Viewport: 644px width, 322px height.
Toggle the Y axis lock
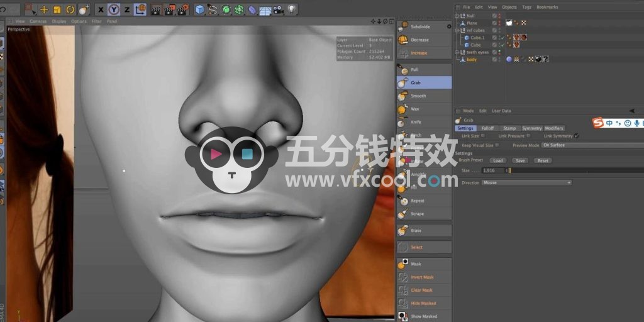[113, 9]
